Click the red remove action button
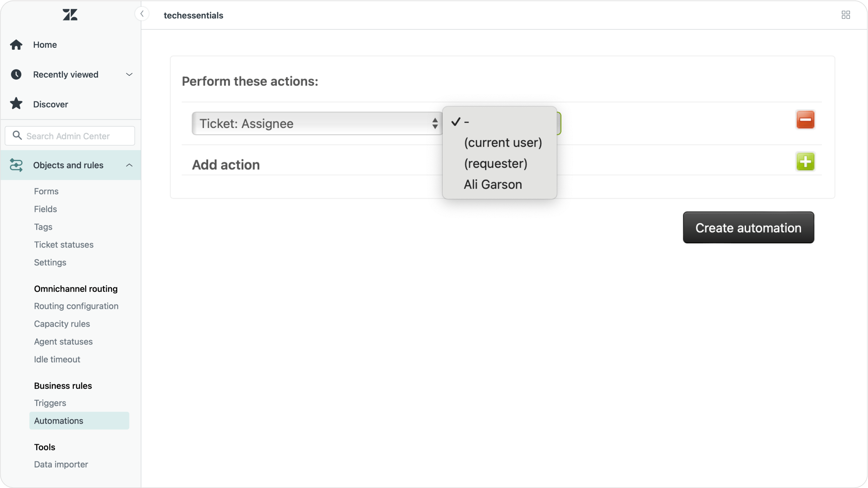The width and height of the screenshot is (868, 488). click(x=805, y=120)
